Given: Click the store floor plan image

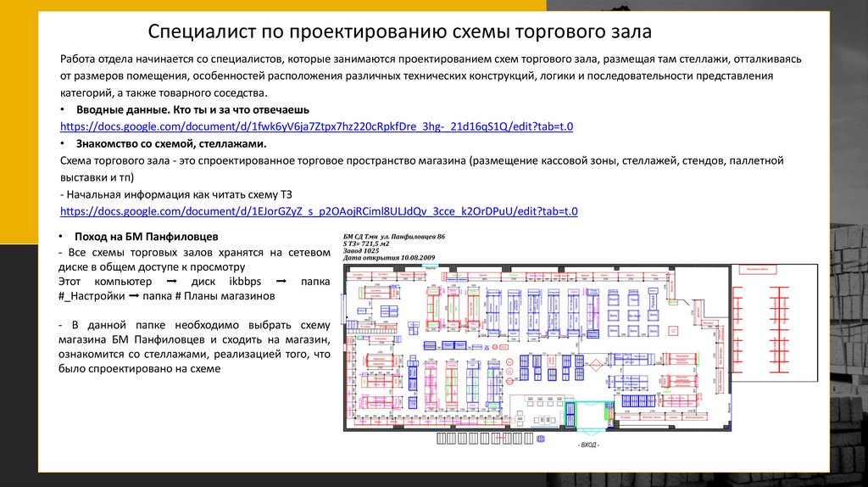Looking at the screenshot, I should [x=580, y=348].
